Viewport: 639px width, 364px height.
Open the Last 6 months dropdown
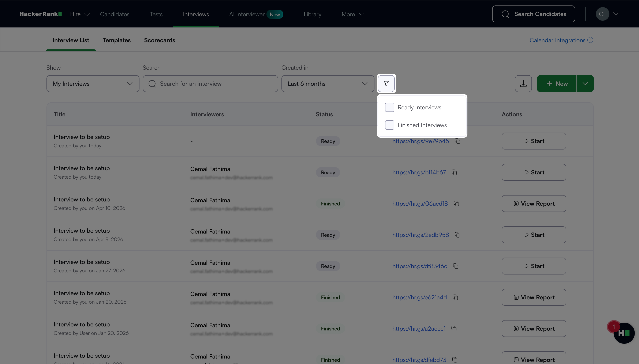(x=328, y=83)
